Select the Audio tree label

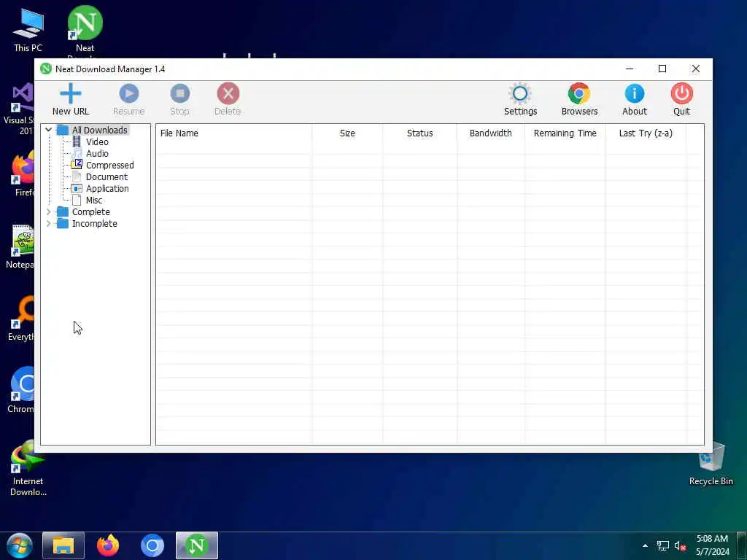(x=97, y=153)
